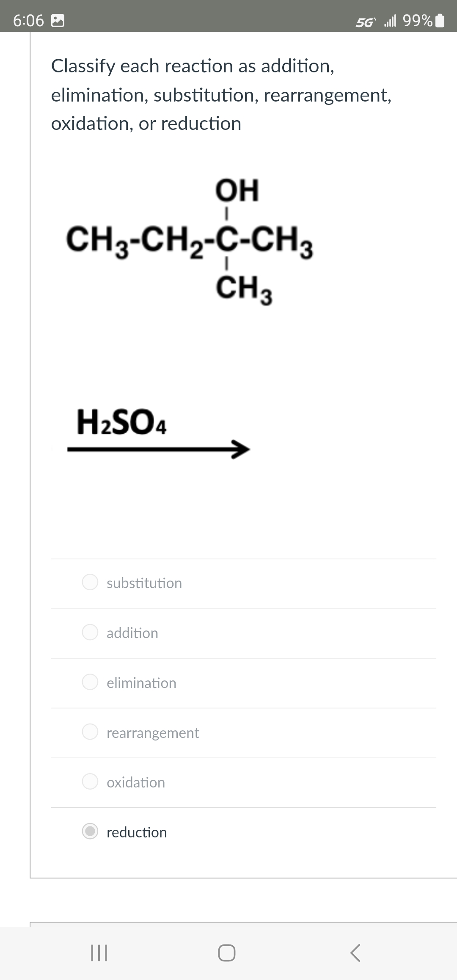Tap the oxidation label text

(135, 782)
